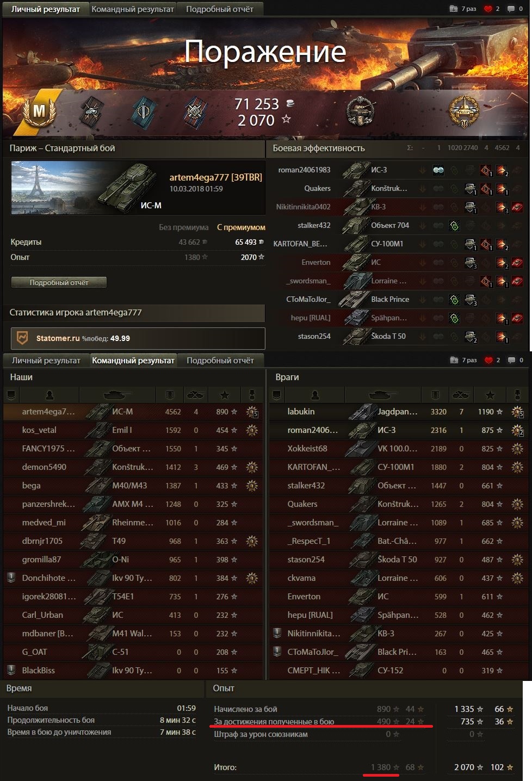Viewport: 532px width, 781px height.
Task: Open Подробный отчёт tab in lower tab bar
Action: (x=220, y=360)
